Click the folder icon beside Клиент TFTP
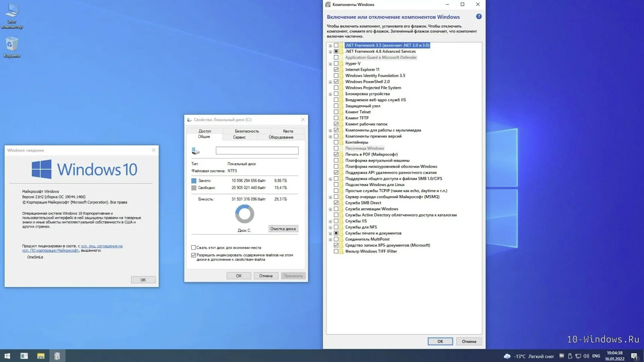644x362 pixels. (x=341, y=118)
